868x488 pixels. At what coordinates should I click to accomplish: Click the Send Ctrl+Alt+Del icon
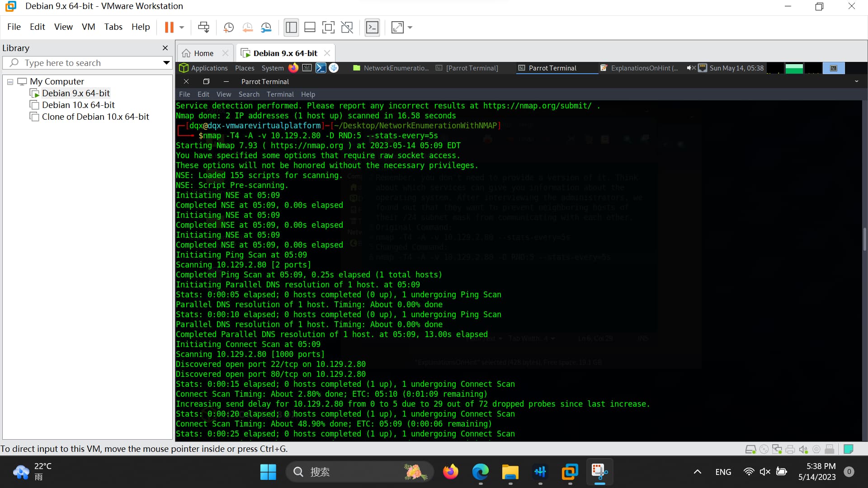point(203,28)
